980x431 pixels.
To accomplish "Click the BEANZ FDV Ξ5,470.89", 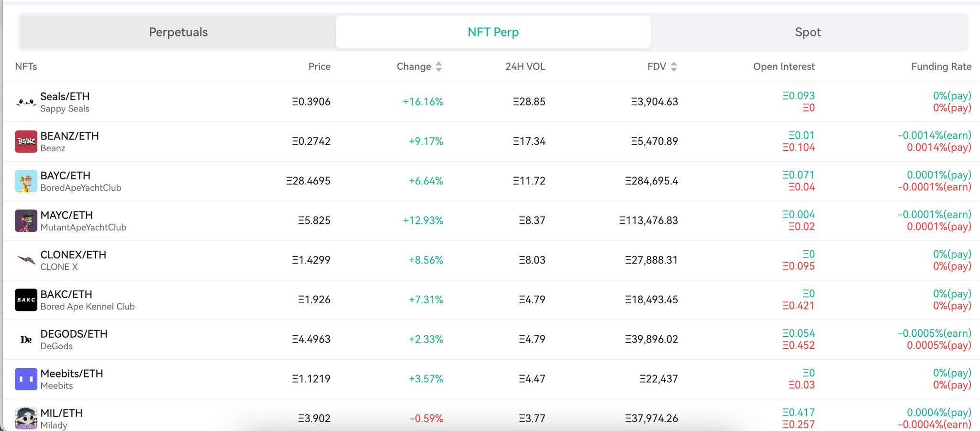I will (x=654, y=142).
